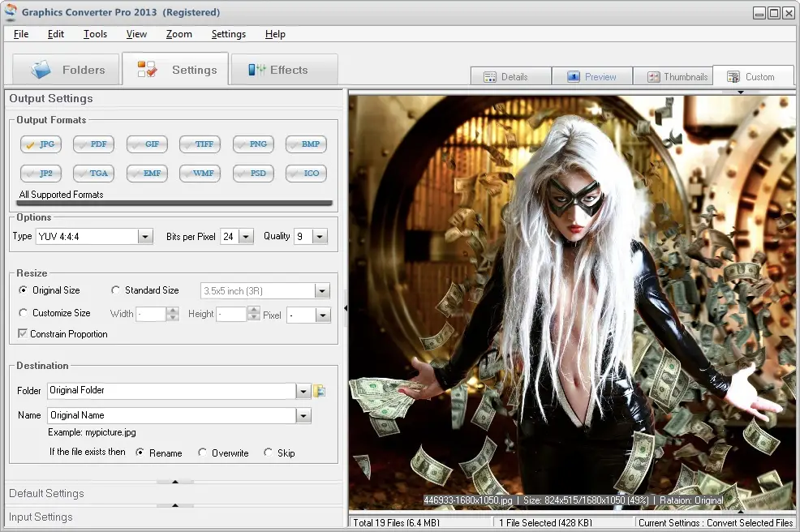Open the Standard Size preset dropdown
Image resolution: width=800 pixels, height=532 pixels.
pos(322,291)
